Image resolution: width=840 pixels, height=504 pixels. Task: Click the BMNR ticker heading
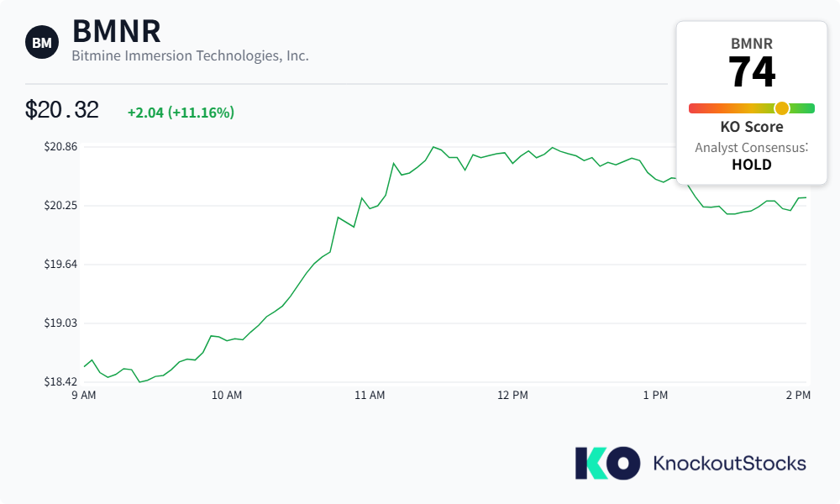[x=116, y=31]
